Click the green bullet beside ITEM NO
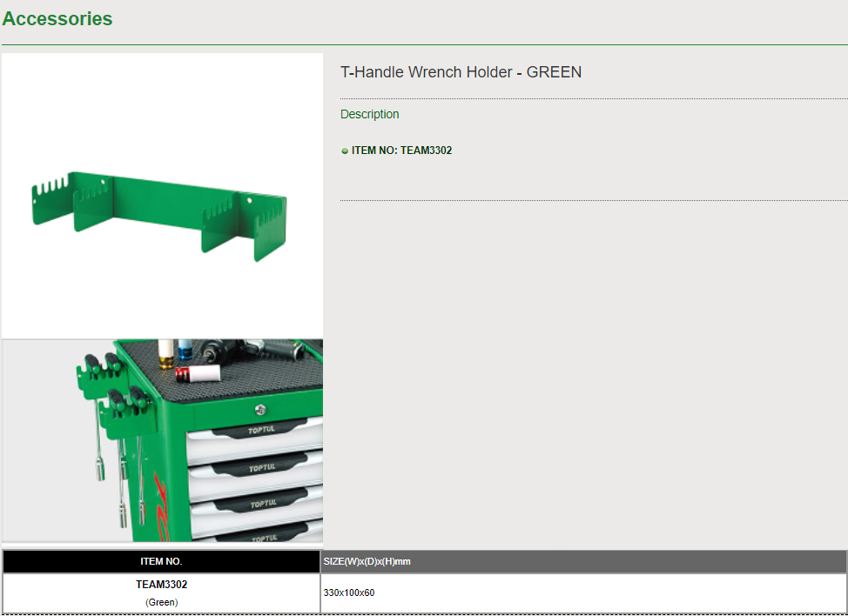This screenshot has height=616, width=848. pos(345,151)
